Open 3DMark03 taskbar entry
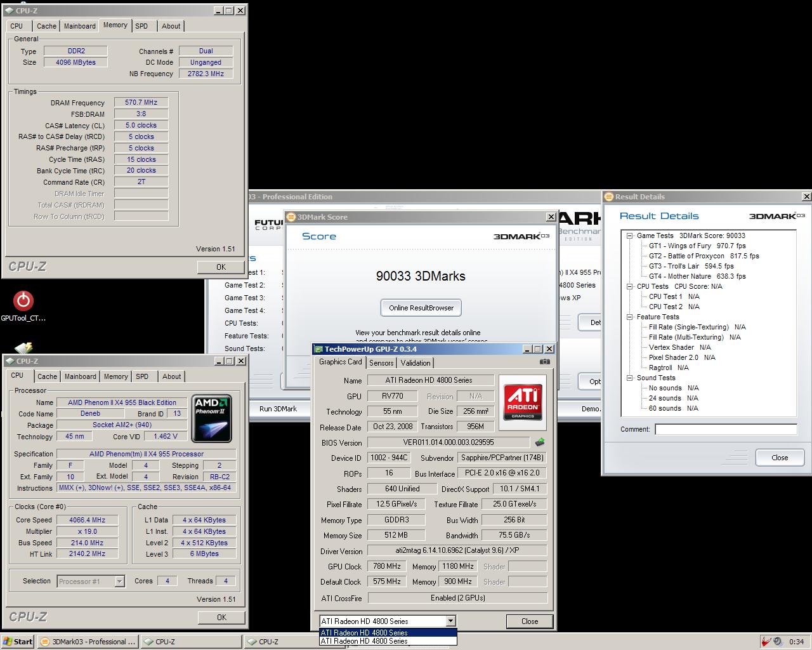812x650 pixels. click(88, 642)
